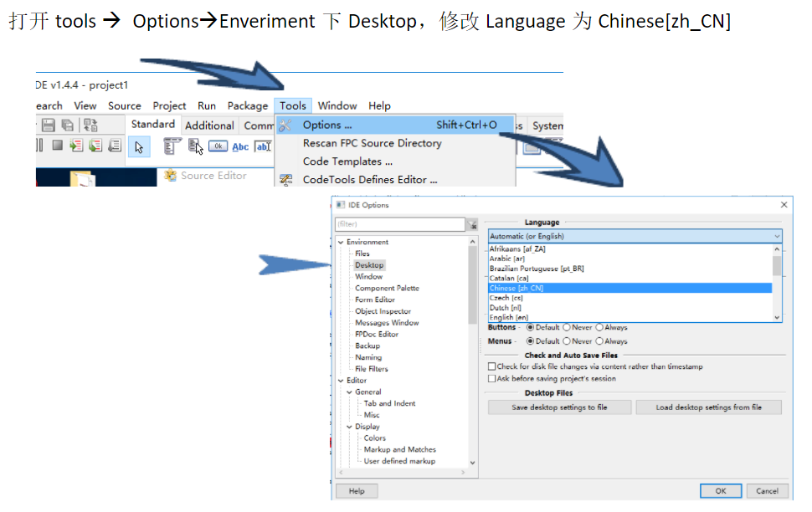The image size is (812, 512).
Task: Select the Never radio button for Buttons
Action: (x=568, y=326)
